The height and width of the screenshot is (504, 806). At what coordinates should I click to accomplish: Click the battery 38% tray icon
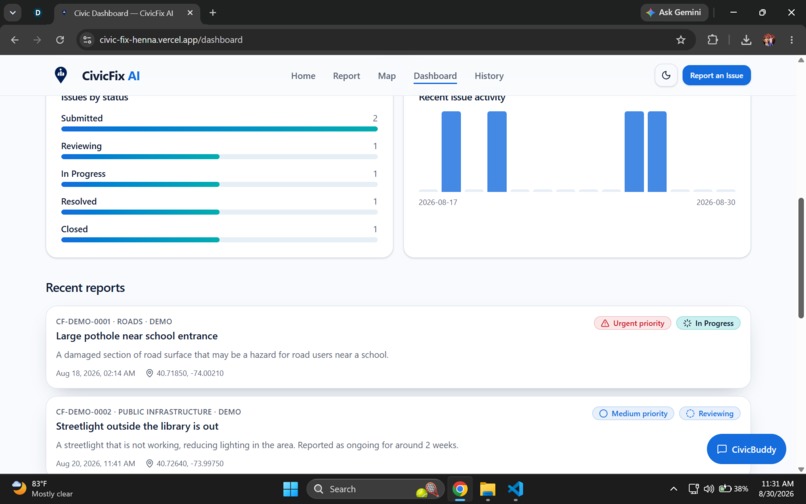[x=733, y=489]
